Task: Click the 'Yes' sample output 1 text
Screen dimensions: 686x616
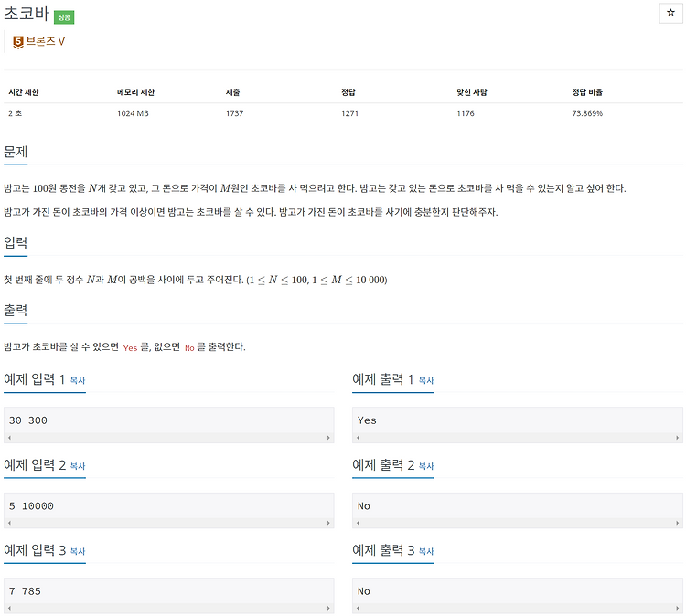Action: pos(367,420)
